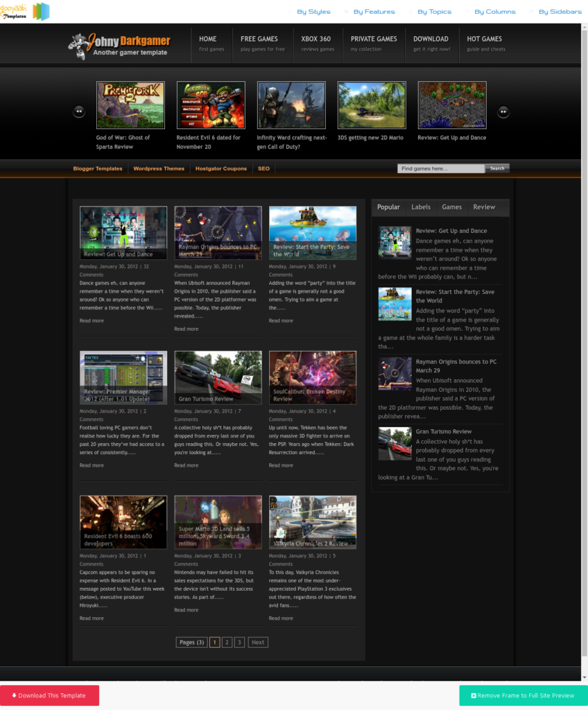
Task: Click sidebar Start the Party thumbnail
Action: point(395,304)
